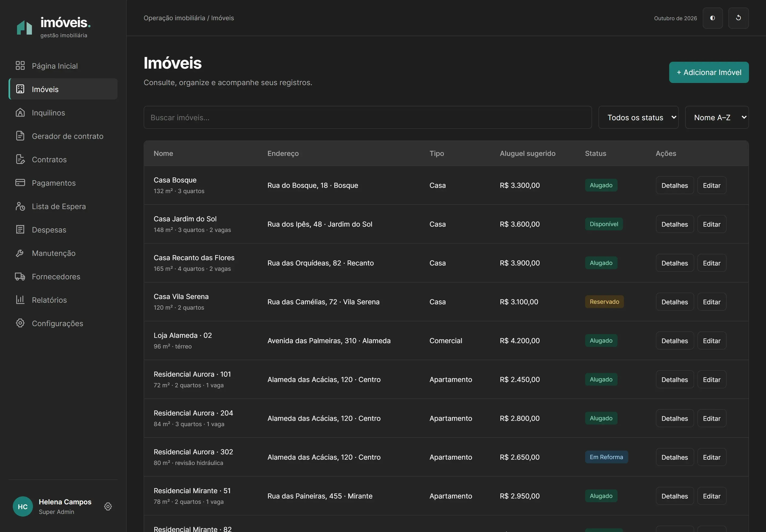
Task: Click the Adicionar Imóvel button
Action: pyautogui.click(x=709, y=72)
